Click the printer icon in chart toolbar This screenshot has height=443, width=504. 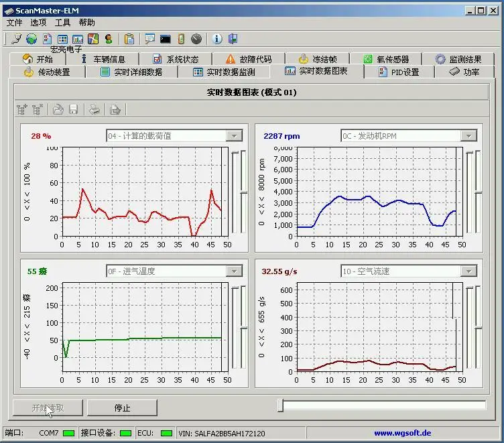tap(94, 110)
